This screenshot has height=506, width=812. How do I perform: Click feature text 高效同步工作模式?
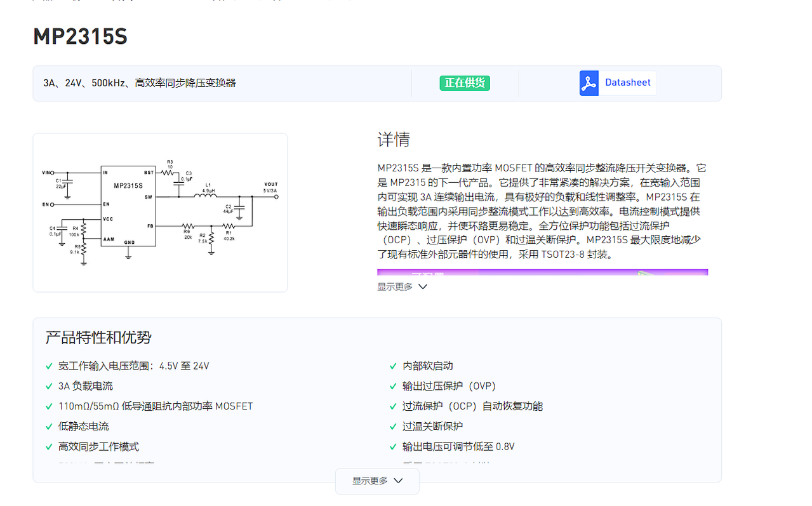coord(98,447)
